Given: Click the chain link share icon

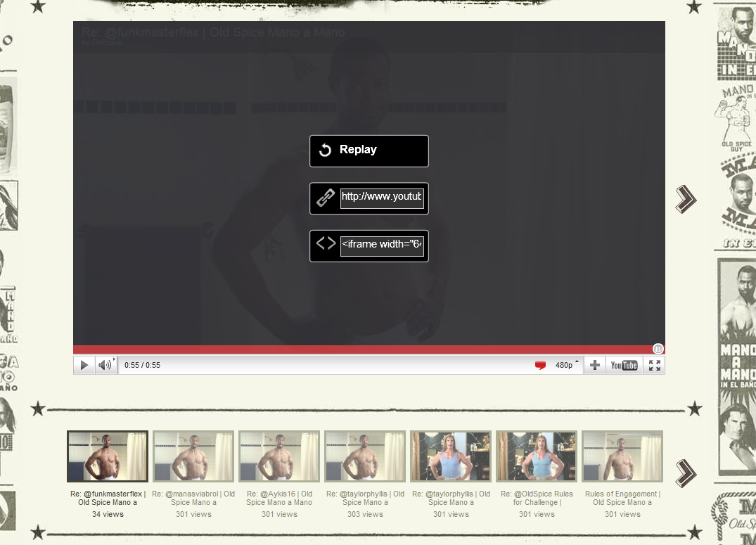Looking at the screenshot, I should (x=326, y=198).
